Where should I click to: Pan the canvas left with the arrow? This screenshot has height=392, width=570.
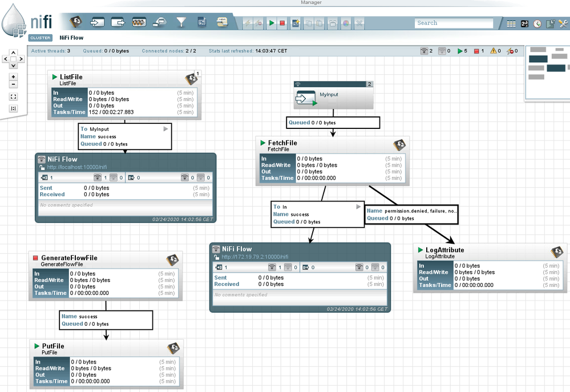point(6,59)
